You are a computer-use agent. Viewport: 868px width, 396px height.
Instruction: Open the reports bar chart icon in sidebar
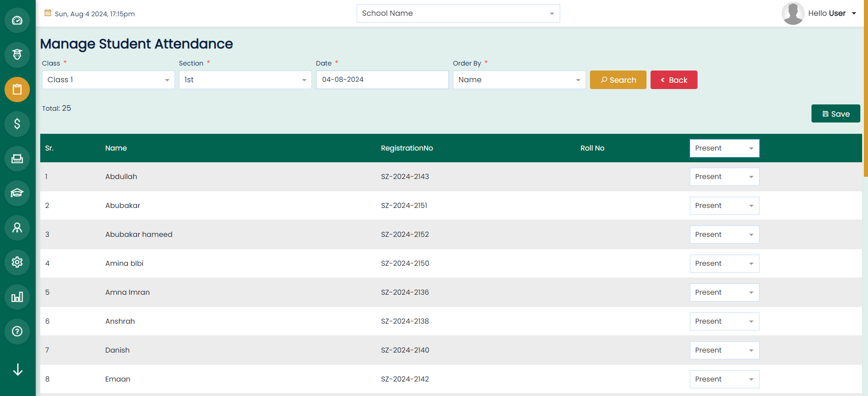17,297
